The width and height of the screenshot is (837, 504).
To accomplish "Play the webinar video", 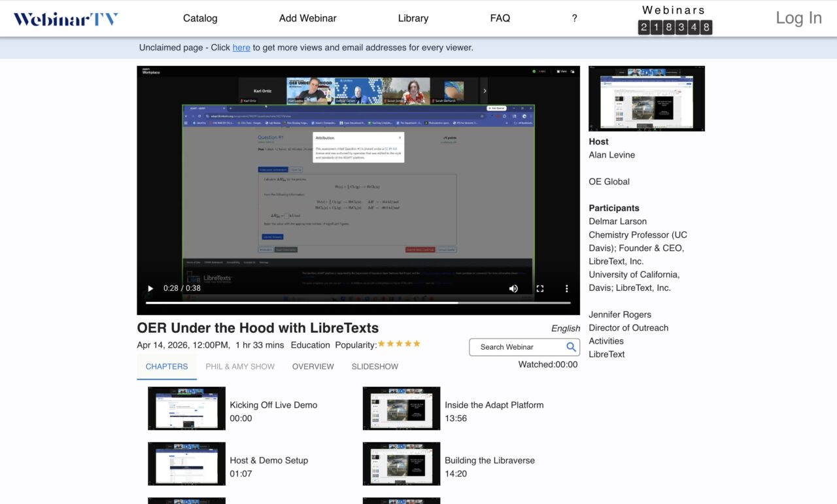I will coord(150,288).
